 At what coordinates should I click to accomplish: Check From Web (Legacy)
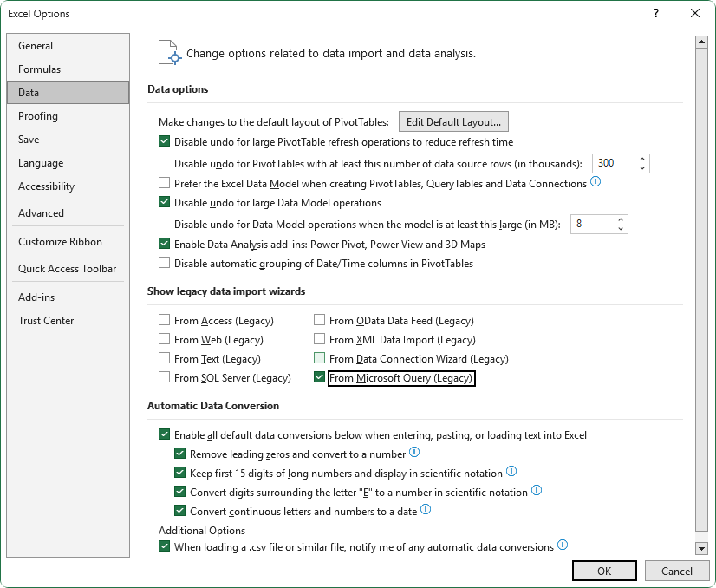163,339
